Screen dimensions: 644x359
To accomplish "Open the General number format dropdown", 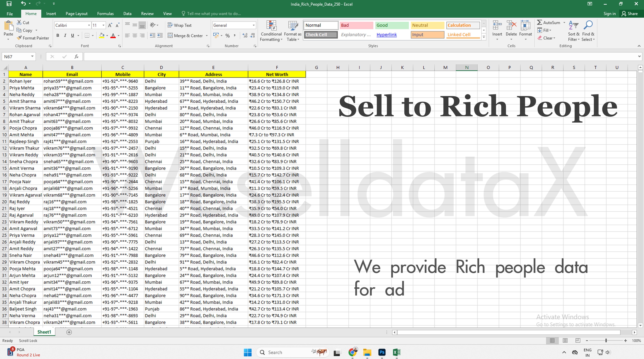I will [x=254, y=25].
